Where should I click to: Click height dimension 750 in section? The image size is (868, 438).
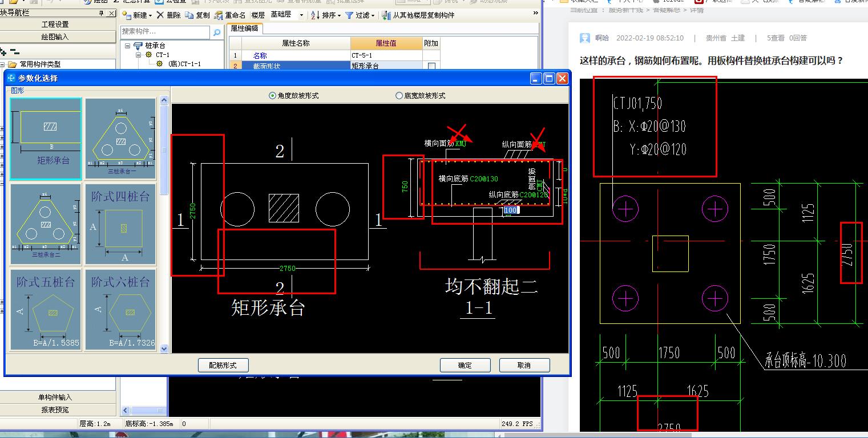405,186
